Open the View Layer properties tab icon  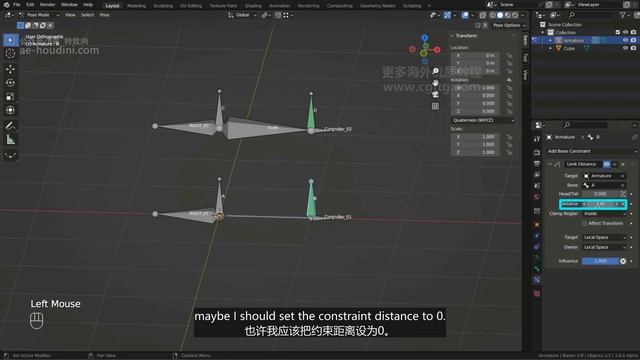[537, 175]
